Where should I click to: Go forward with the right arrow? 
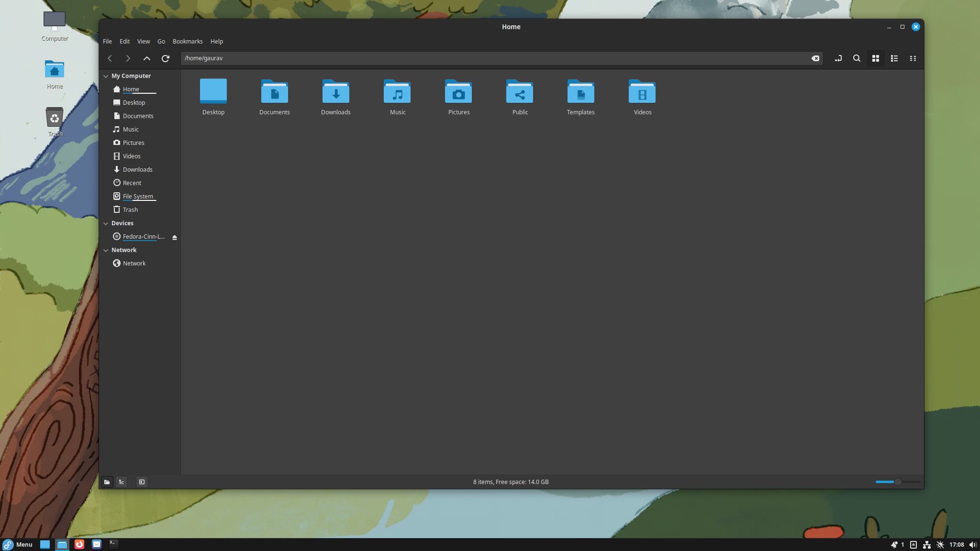point(128,58)
